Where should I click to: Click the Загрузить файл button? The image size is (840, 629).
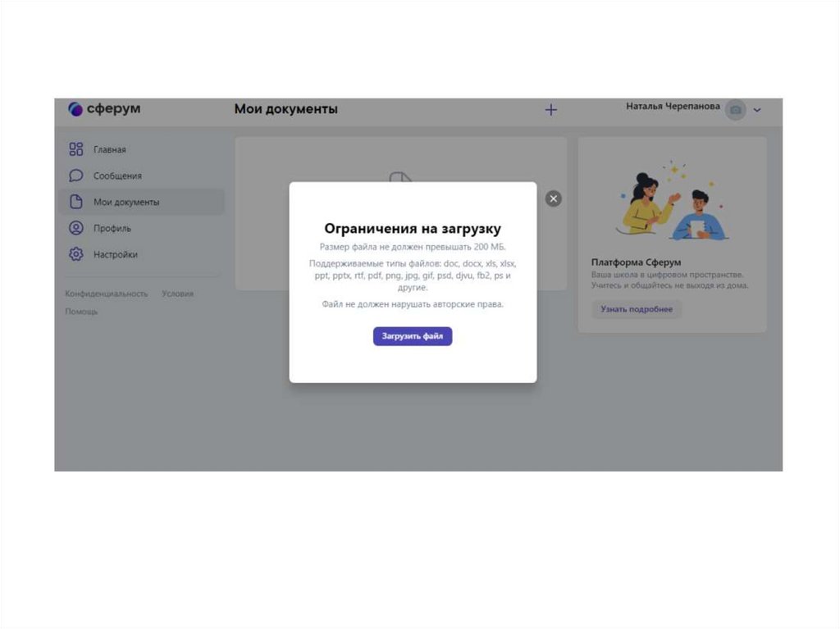413,336
